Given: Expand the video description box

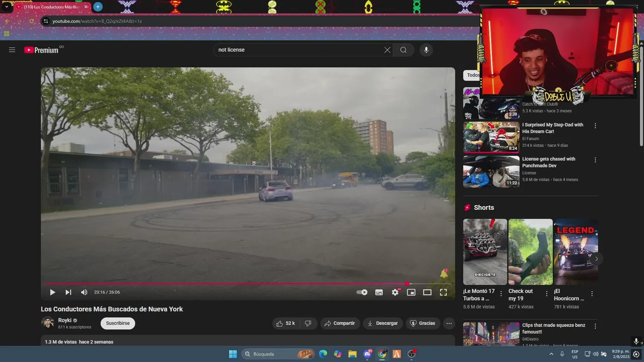Looking at the screenshot, I should click(x=248, y=341).
